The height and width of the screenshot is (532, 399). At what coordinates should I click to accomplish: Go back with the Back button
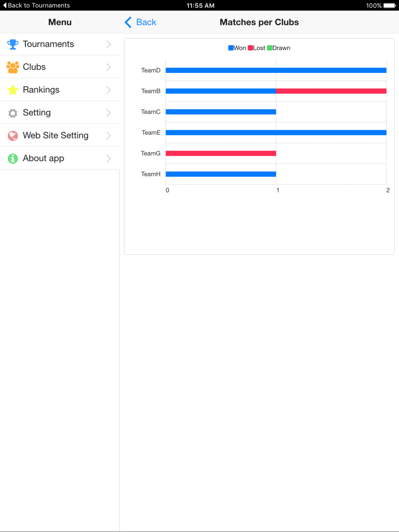[140, 22]
